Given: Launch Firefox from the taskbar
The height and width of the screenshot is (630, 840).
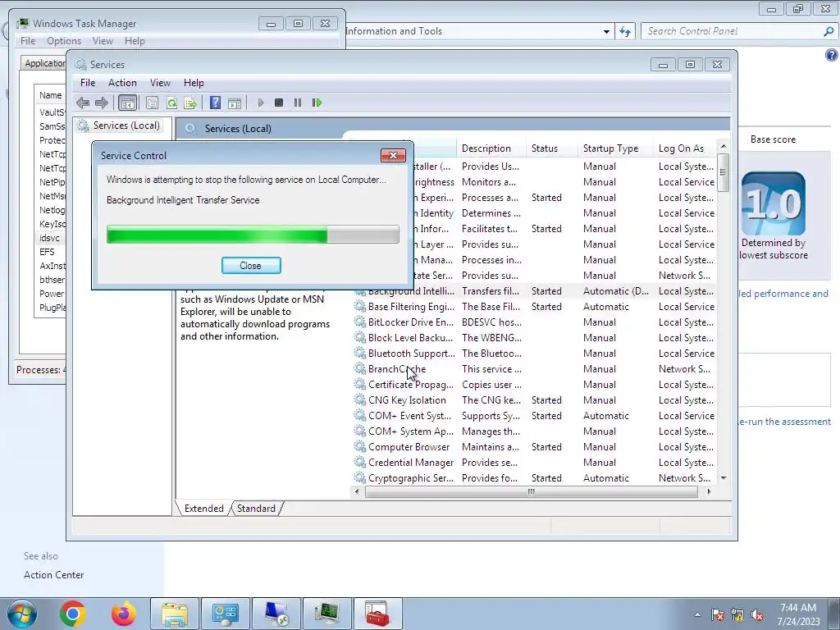Looking at the screenshot, I should [124, 614].
